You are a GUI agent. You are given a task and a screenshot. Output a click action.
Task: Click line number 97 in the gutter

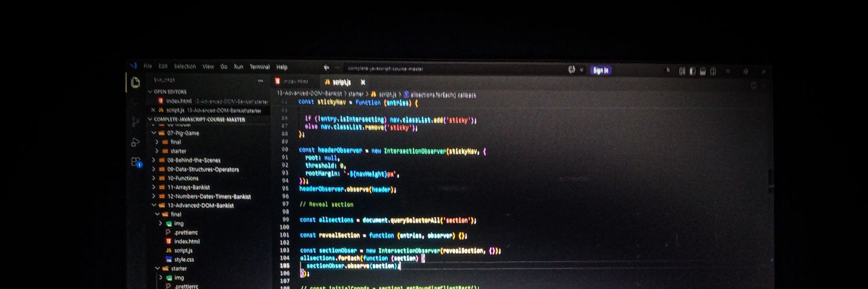pos(285,205)
